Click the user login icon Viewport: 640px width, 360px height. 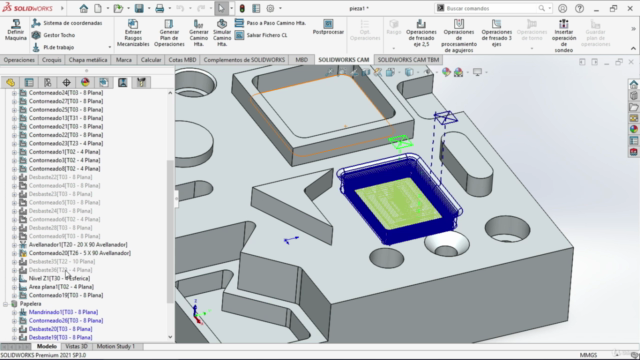click(562, 8)
